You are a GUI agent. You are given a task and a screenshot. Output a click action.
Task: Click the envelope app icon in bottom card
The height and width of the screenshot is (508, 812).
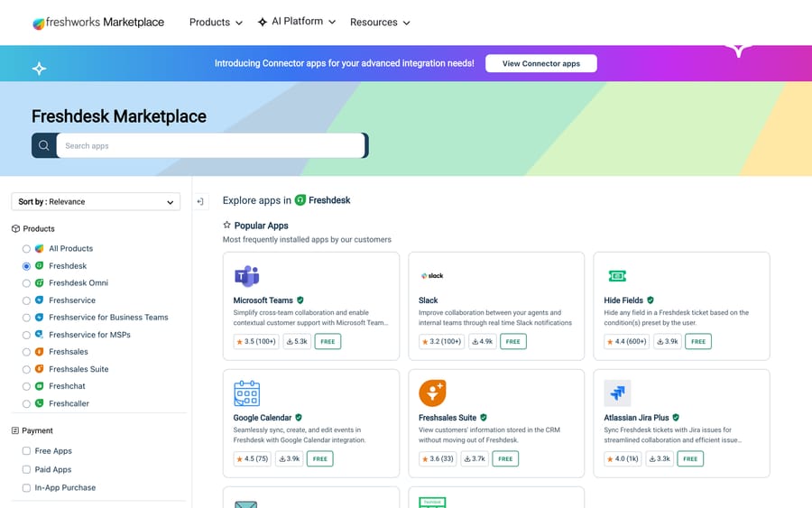[x=246, y=503]
